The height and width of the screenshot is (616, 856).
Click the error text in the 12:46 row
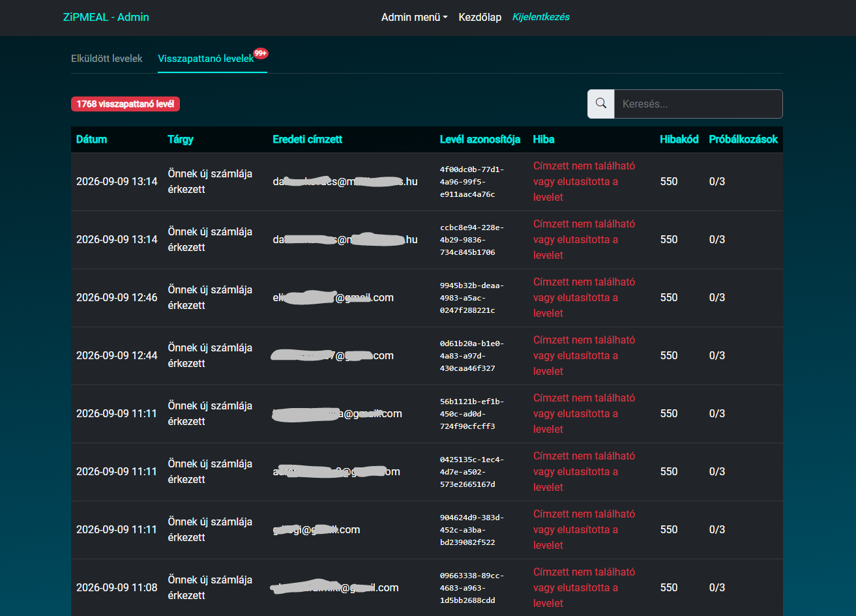click(x=584, y=298)
